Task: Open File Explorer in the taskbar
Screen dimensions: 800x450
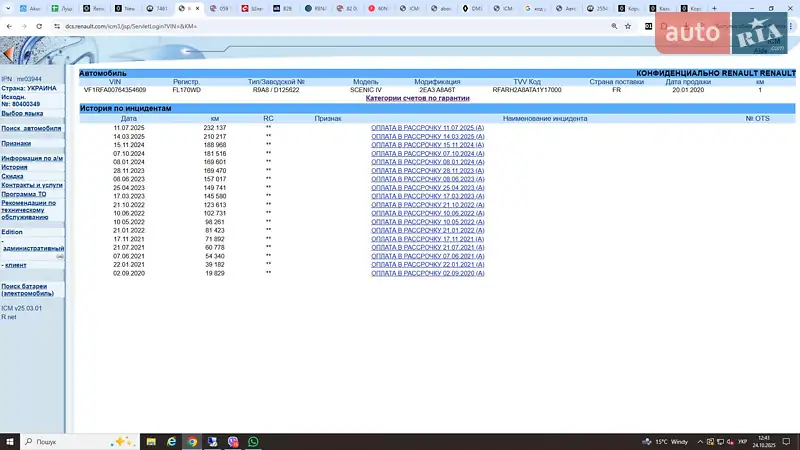Action: (x=150, y=441)
